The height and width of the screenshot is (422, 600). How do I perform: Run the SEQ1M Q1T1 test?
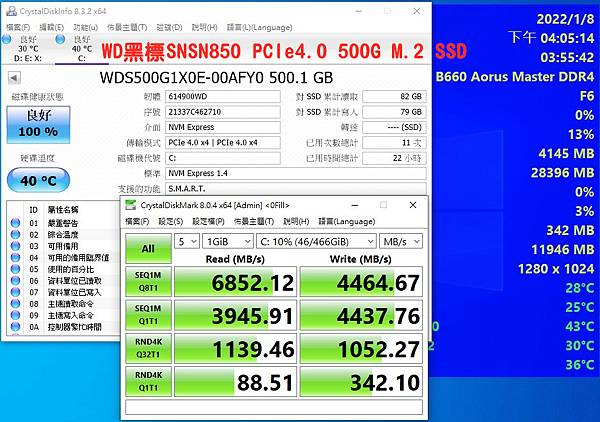[148, 315]
